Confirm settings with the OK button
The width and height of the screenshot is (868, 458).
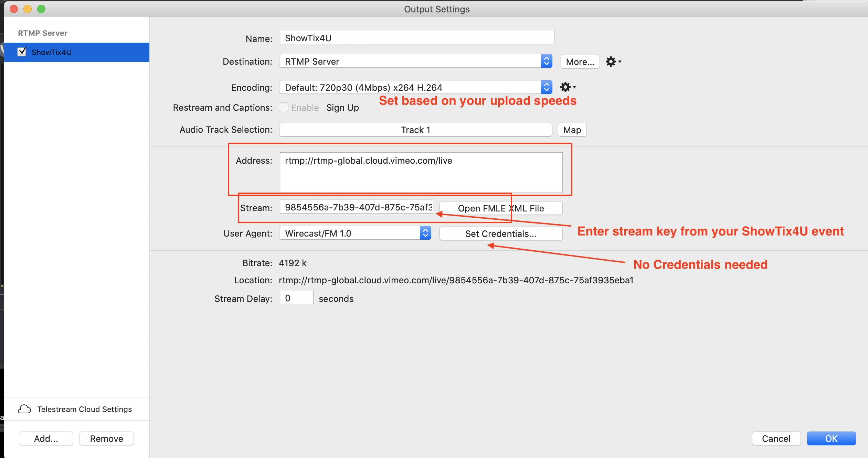tap(831, 438)
